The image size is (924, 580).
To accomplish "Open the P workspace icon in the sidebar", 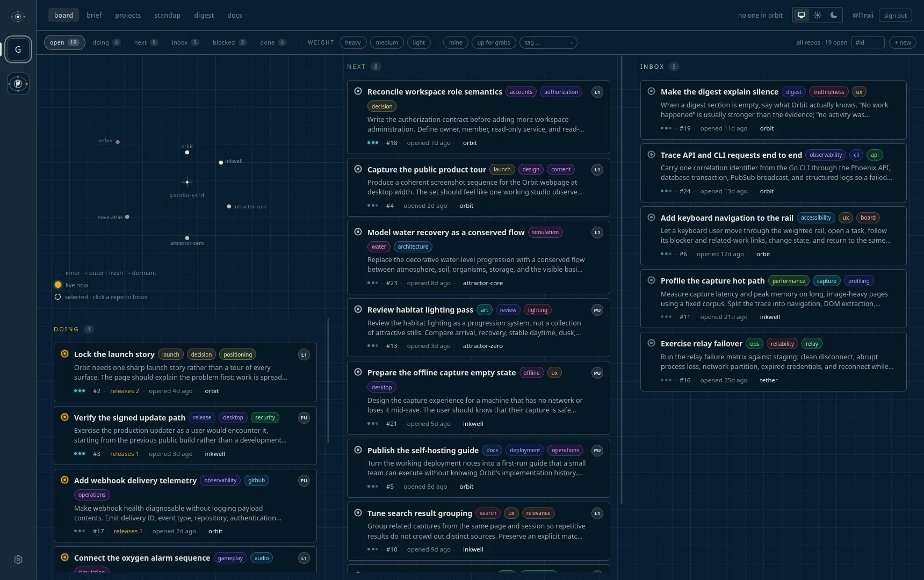I will (x=18, y=84).
